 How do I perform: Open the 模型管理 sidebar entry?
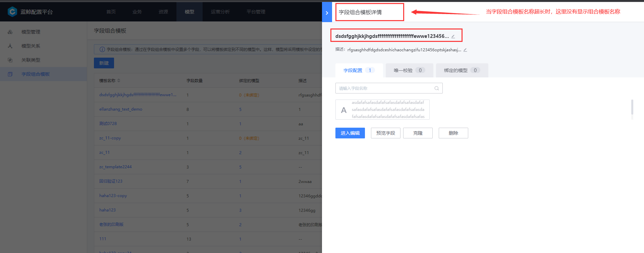43,32
